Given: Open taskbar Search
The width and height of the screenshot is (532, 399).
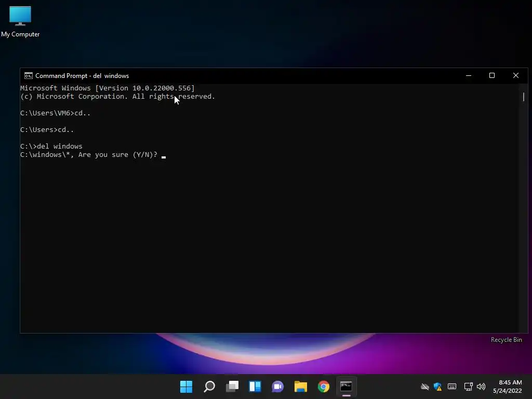Looking at the screenshot, I should pos(209,387).
